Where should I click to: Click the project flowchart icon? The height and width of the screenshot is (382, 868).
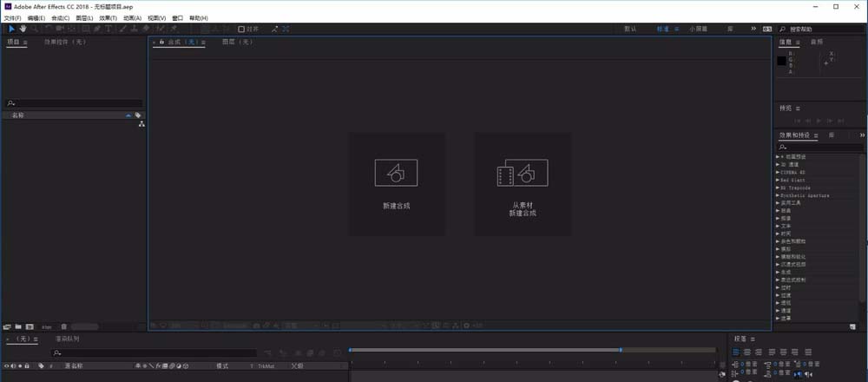[141, 124]
